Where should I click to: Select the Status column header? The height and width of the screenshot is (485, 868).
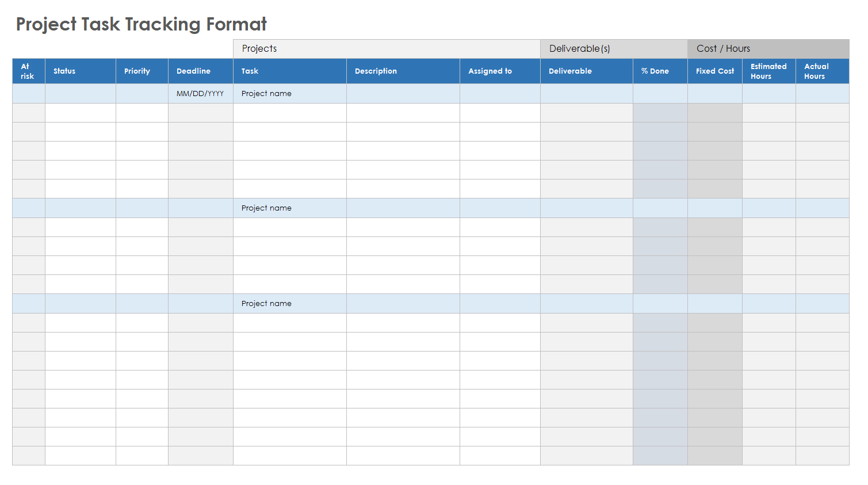[x=80, y=71]
